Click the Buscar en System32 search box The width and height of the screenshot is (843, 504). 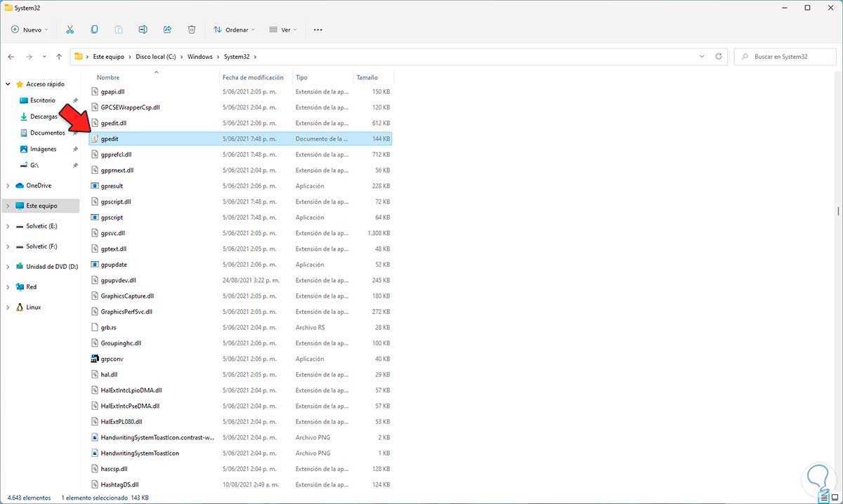(x=785, y=56)
